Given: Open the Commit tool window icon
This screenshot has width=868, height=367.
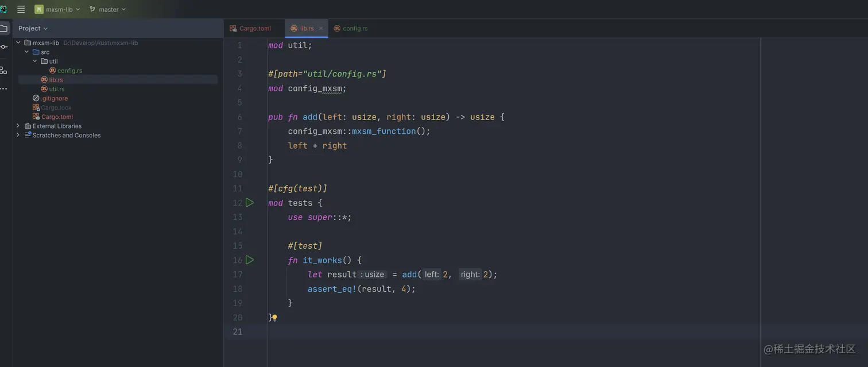Looking at the screenshot, I should click(x=3, y=47).
